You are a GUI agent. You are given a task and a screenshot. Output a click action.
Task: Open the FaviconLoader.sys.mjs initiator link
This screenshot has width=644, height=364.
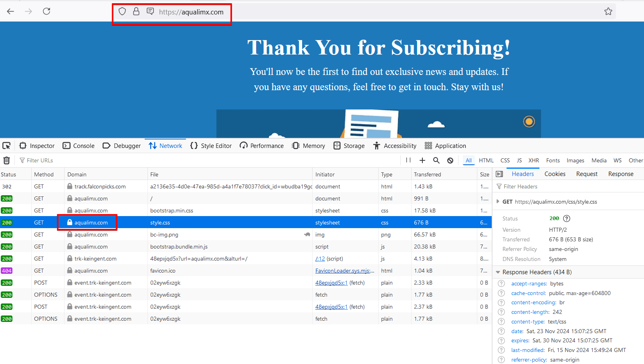pos(345,271)
